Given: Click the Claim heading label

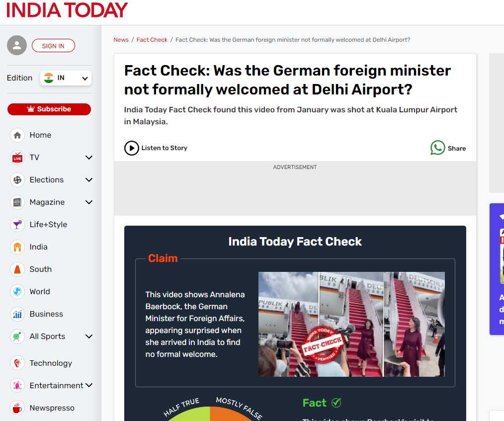Looking at the screenshot, I should [163, 258].
